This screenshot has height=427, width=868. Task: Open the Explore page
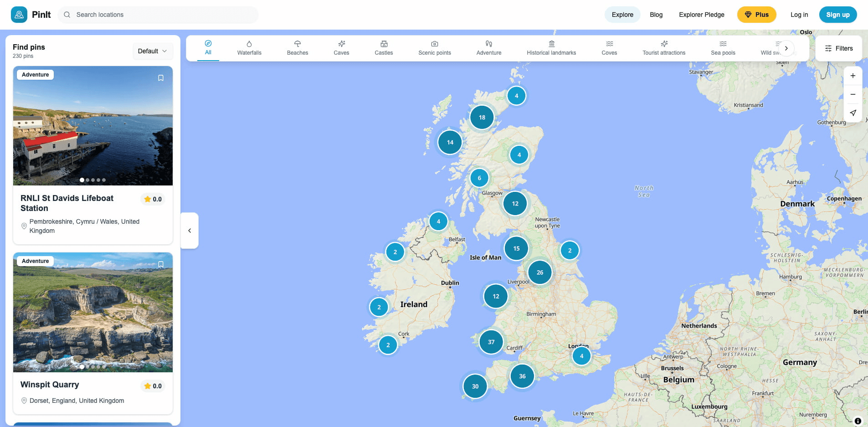(622, 15)
